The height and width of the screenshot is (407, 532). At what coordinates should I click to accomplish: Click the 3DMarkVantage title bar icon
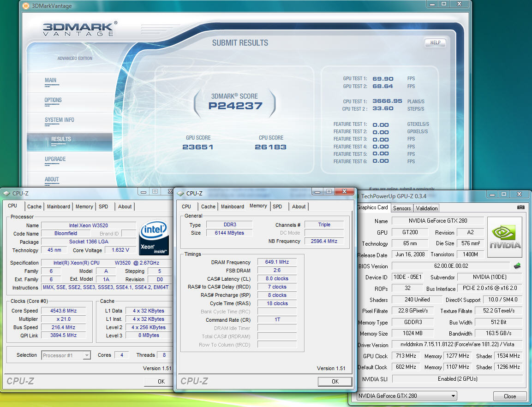click(25, 6)
